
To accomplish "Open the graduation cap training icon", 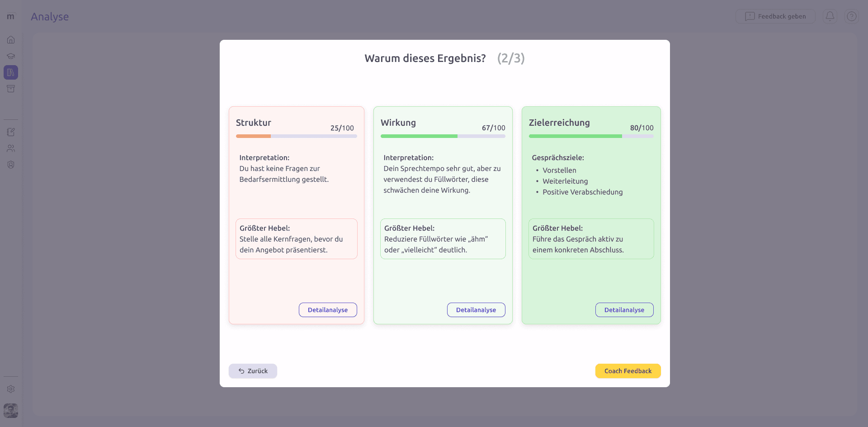I will pyautogui.click(x=11, y=56).
